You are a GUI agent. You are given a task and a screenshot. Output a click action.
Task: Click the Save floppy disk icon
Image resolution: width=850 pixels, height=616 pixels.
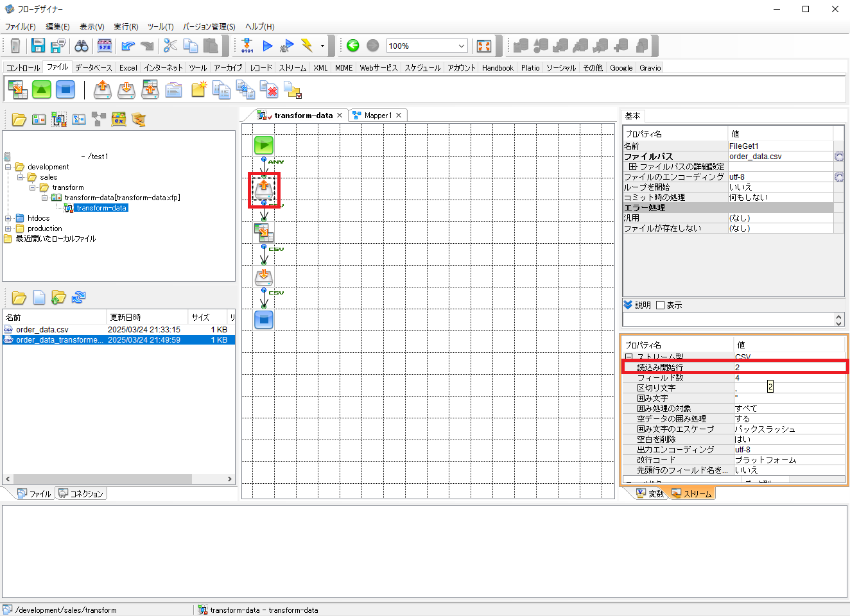click(38, 46)
